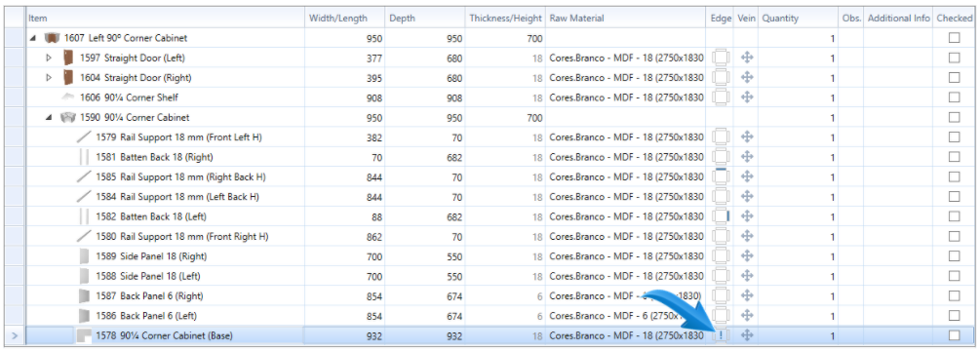Click the Obs. column header

pyautogui.click(x=850, y=19)
